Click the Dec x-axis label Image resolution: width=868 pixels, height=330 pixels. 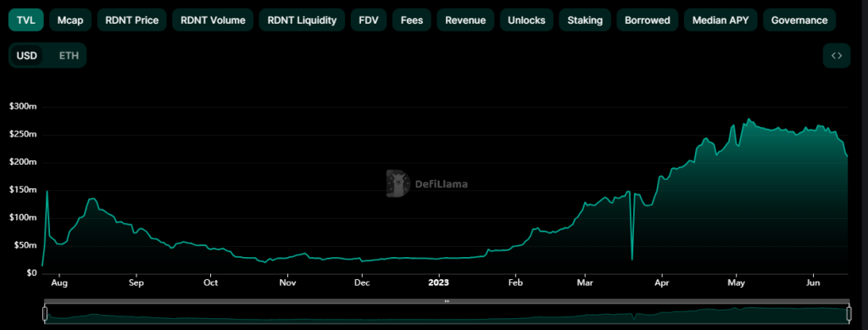[x=362, y=283]
